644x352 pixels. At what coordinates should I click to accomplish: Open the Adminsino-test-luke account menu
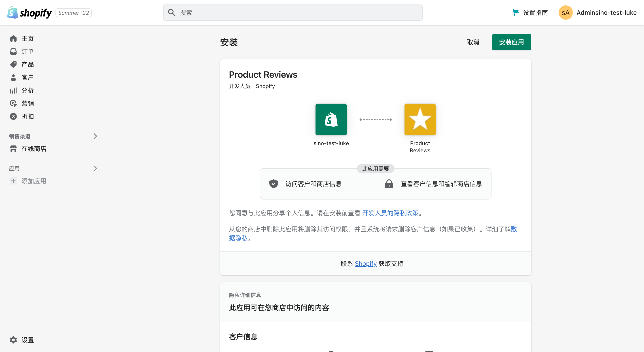coord(597,13)
